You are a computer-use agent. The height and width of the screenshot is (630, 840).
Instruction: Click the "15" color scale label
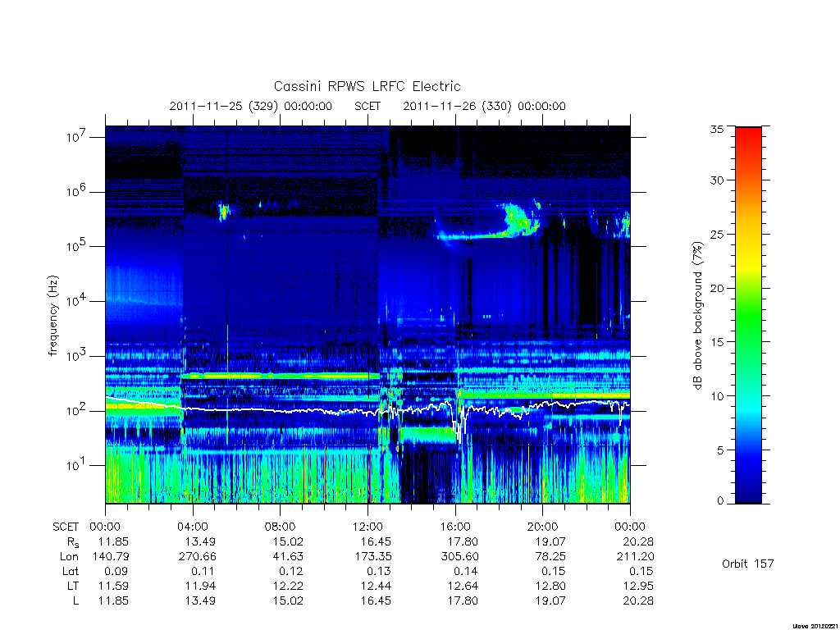tap(717, 342)
